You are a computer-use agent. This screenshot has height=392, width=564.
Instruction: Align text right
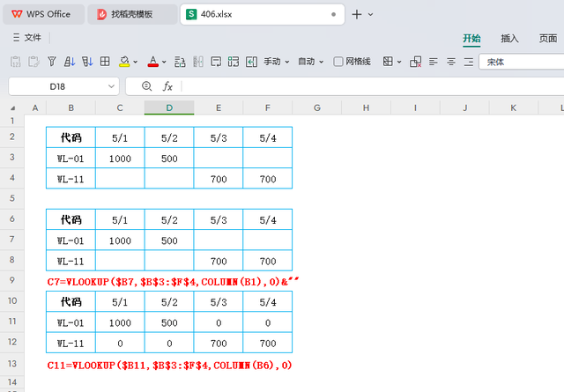pyautogui.click(x=469, y=62)
